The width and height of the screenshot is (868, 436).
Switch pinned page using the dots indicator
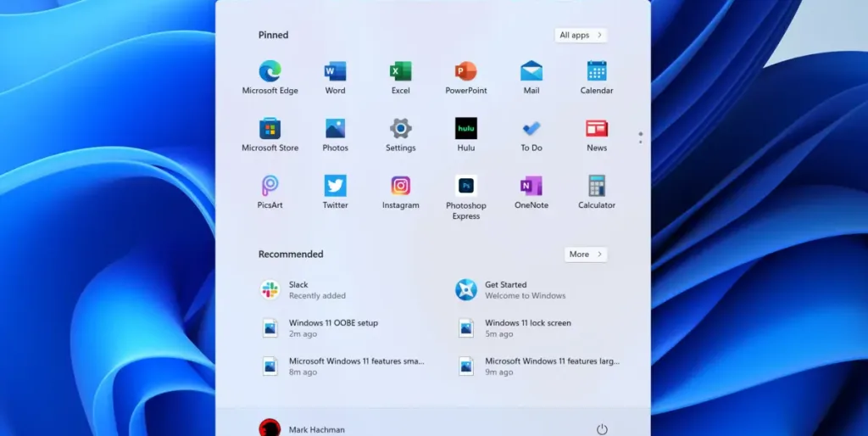click(x=641, y=137)
